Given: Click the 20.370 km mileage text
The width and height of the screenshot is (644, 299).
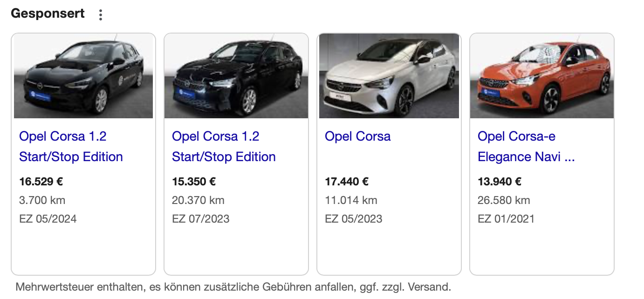Looking at the screenshot, I should pos(198,200).
